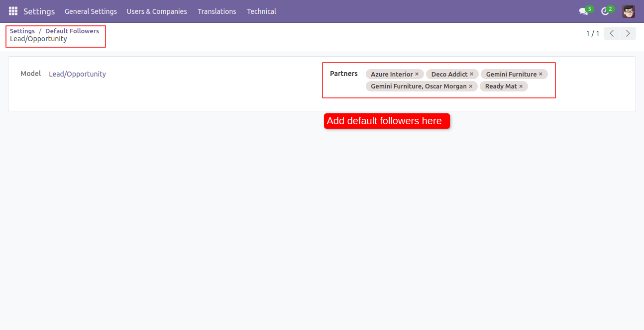Open the Users & Companies menu
644x330 pixels.
(x=157, y=11)
